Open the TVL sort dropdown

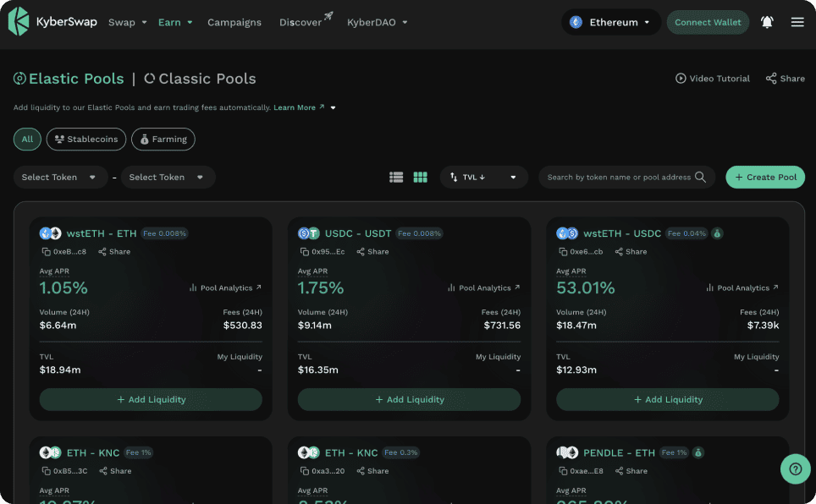[x=484, y=178]
